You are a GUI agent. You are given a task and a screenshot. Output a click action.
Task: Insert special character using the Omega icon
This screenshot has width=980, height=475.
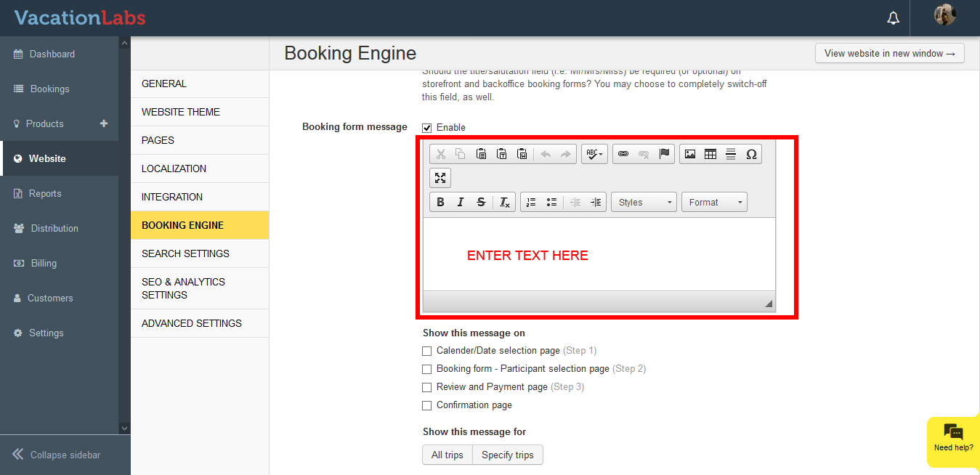pyautogui.click(x=751, y=154)
